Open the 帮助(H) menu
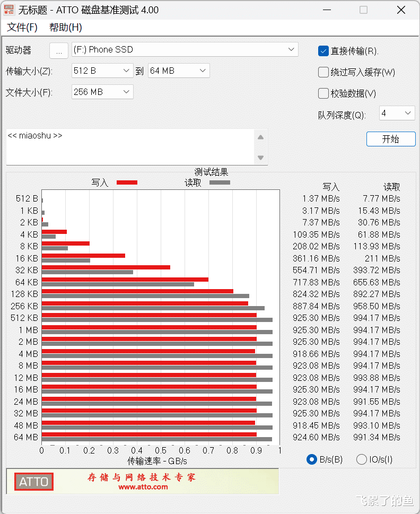Screen dimensions: 420x514 point(66,27)
